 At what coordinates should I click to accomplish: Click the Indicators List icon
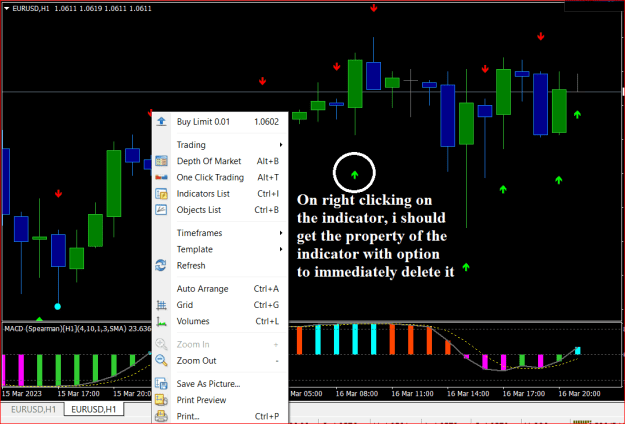tap(161, 194)
